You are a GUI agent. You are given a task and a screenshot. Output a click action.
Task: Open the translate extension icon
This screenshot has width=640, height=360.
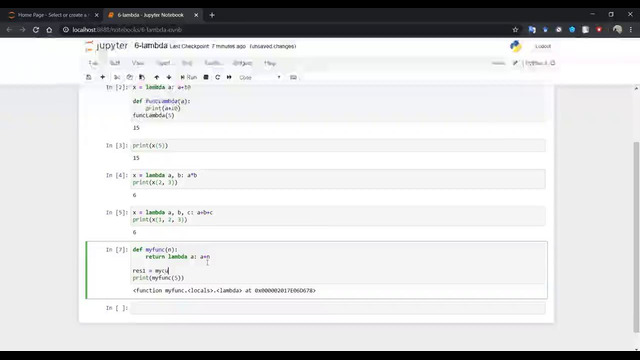pyautogui.click(x=532, y=30)
